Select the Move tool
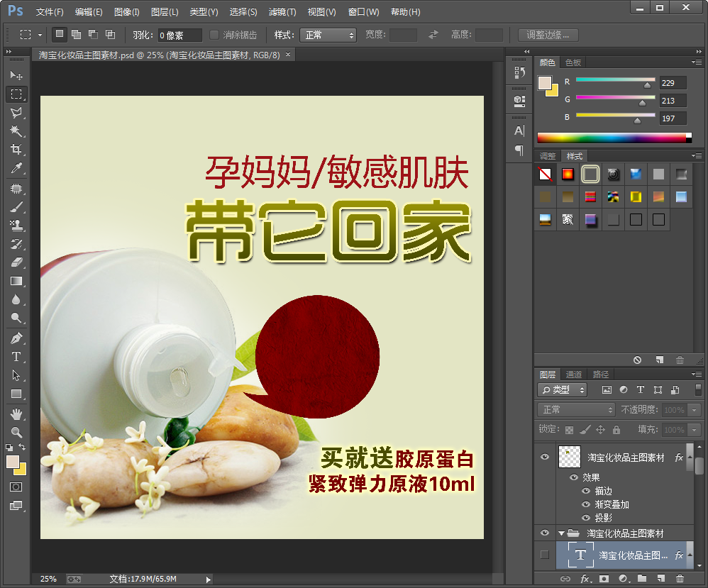Screen dimensions: 708x588 [16, 75]
